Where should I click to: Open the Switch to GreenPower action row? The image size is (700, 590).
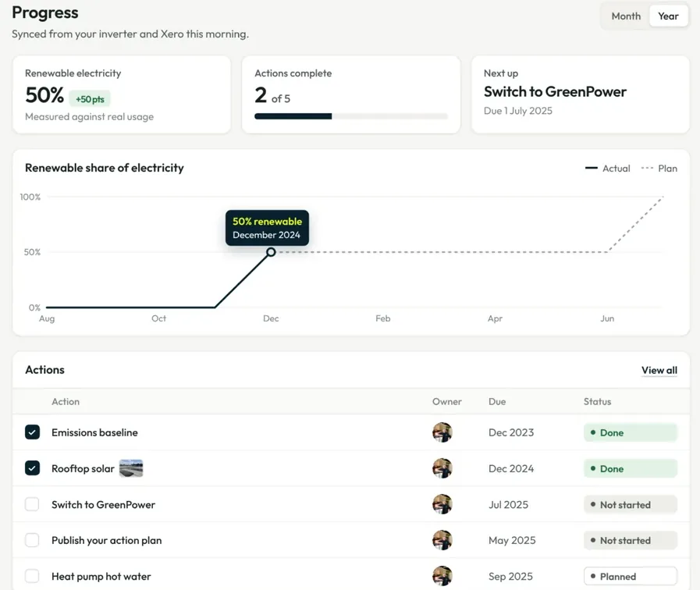[351, 504]
